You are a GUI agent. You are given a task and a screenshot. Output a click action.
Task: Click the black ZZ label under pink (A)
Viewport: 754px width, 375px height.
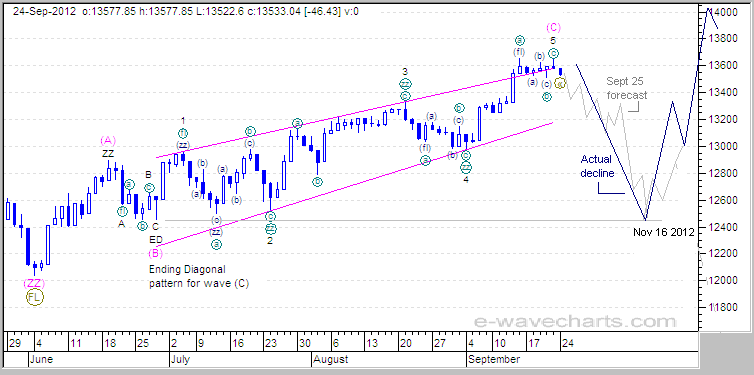(x=108, y=154)
